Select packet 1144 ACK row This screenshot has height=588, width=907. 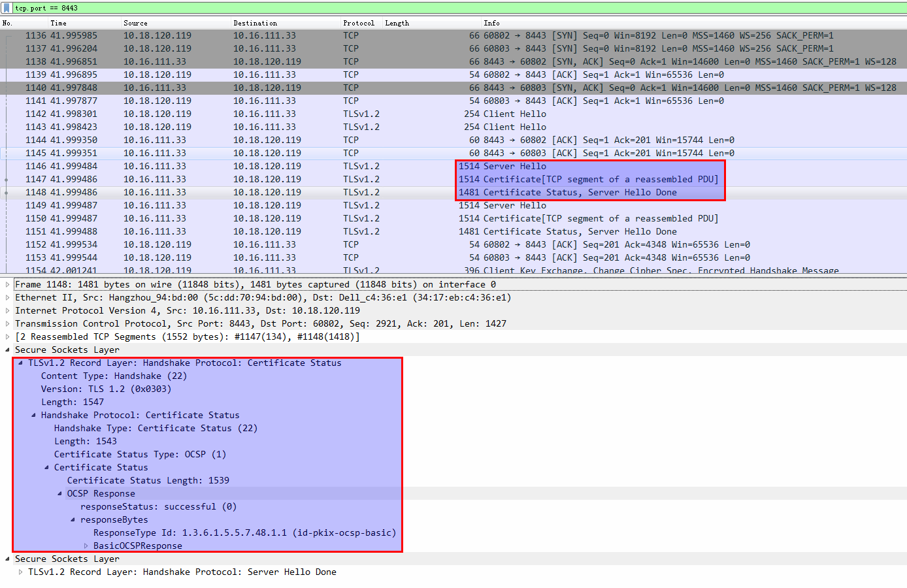point(453,140)
